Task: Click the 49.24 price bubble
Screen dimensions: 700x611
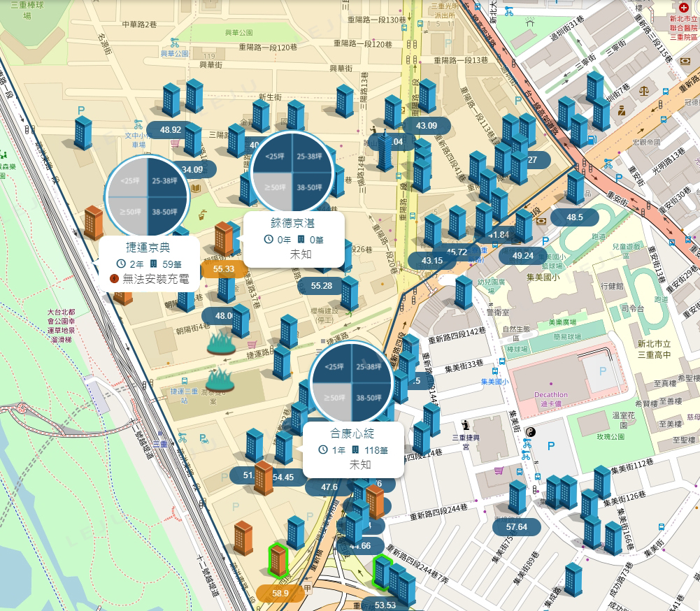Action: coord(523,256)
